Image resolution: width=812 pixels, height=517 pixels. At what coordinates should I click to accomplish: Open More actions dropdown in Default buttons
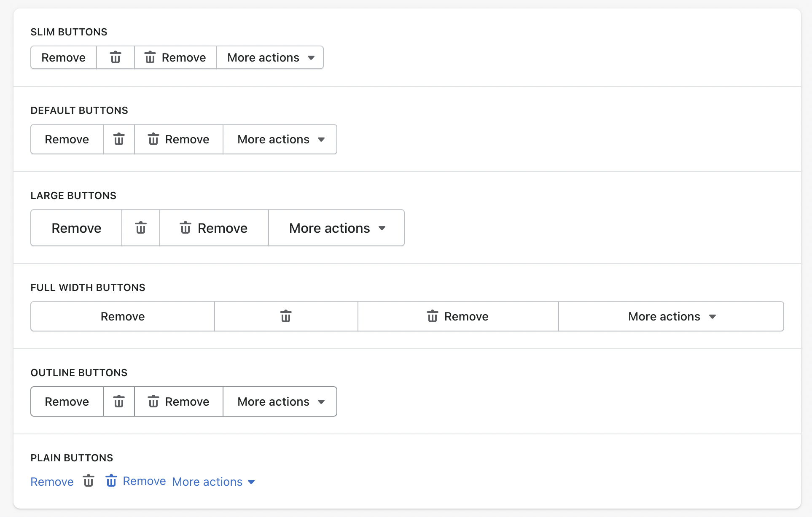click(x=280, y=139)
